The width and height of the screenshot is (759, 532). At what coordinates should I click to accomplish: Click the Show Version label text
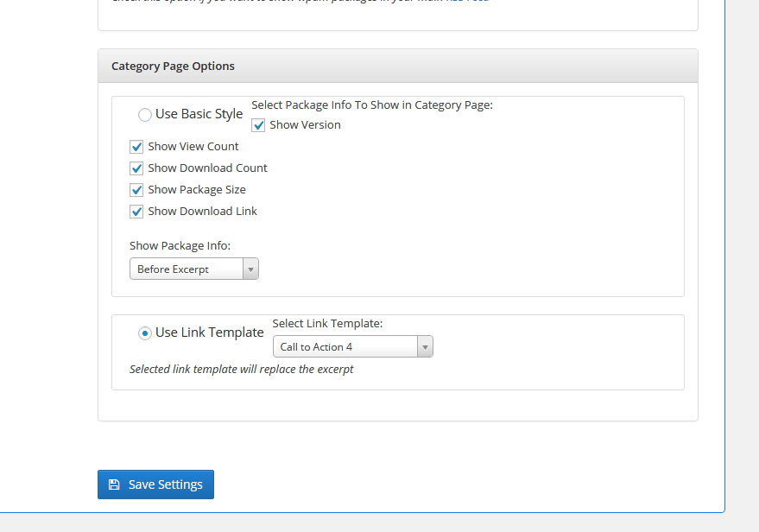[x=305, y=125]
